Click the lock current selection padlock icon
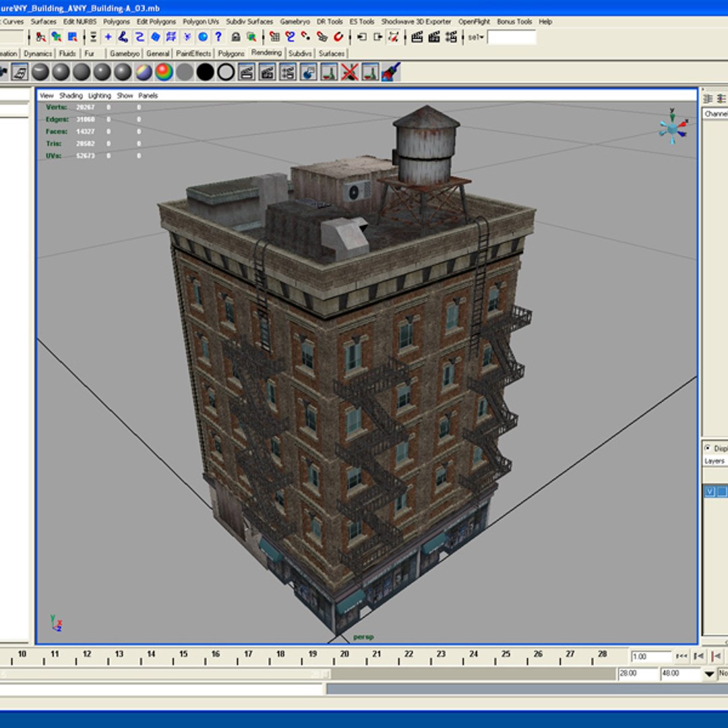This screenshot has height=728, width=728. 236,36
